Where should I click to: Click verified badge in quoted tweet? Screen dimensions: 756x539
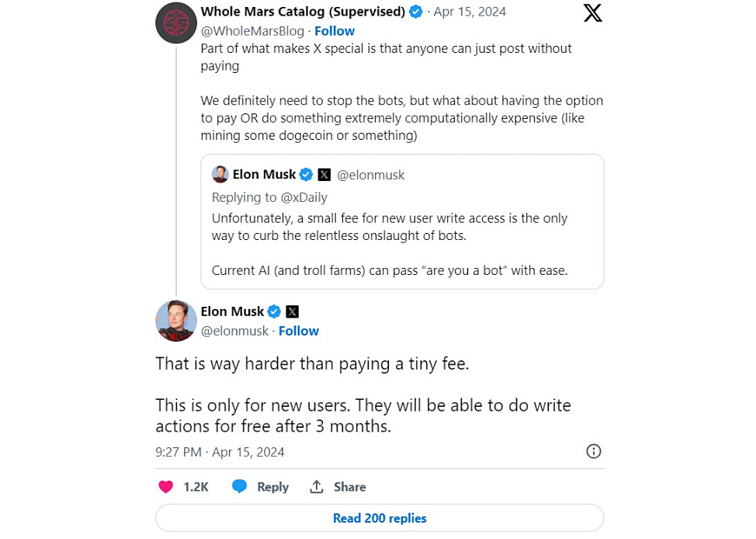tap(307, 174)
